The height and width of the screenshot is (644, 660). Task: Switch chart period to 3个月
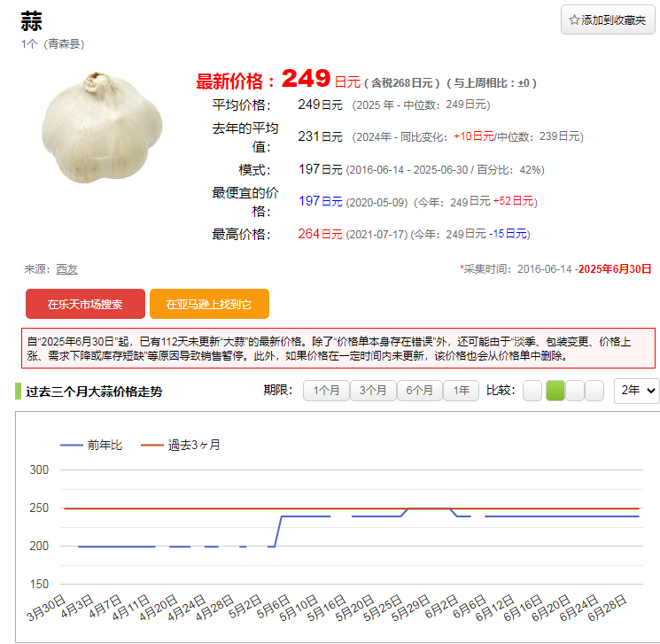[373, 391]
